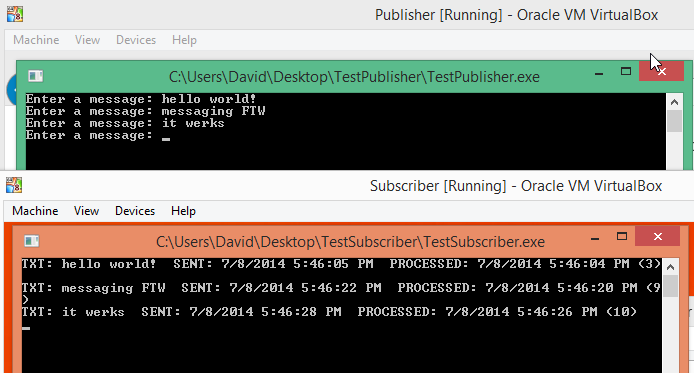Click the 'SENT: 7/8/2014 5:46:05 PM' timestamp
The height and width of the screenshot is (373, 694).
tap(273, 264)
